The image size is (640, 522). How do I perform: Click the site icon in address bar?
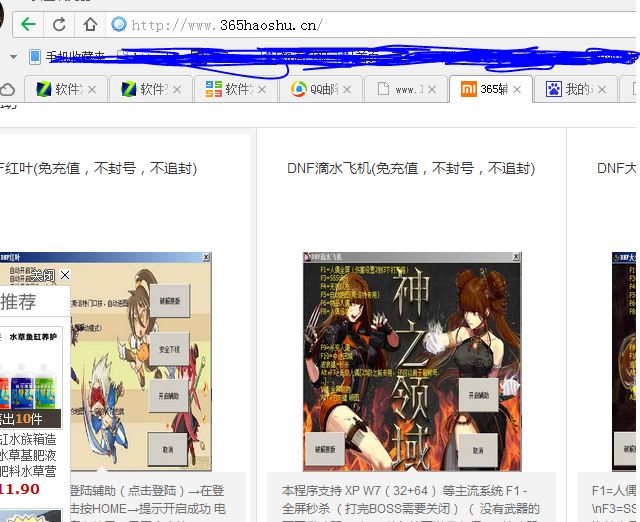pos(119,24)
